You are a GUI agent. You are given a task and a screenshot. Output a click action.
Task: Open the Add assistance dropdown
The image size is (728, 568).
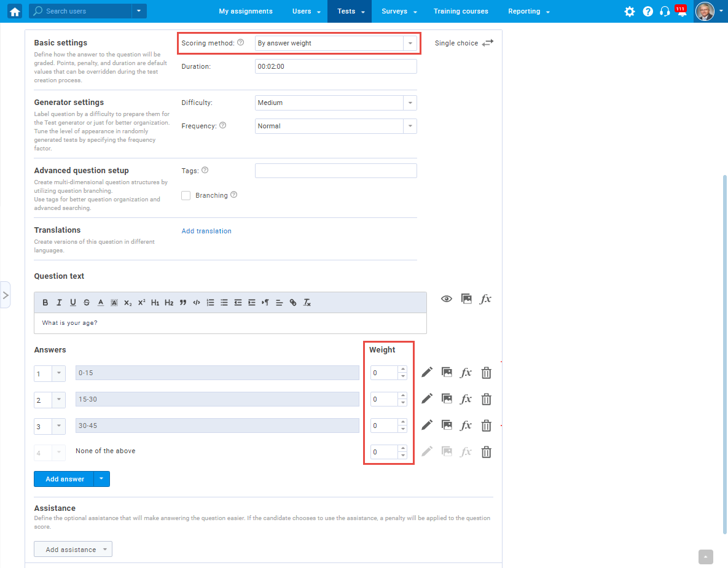(73, 550)
